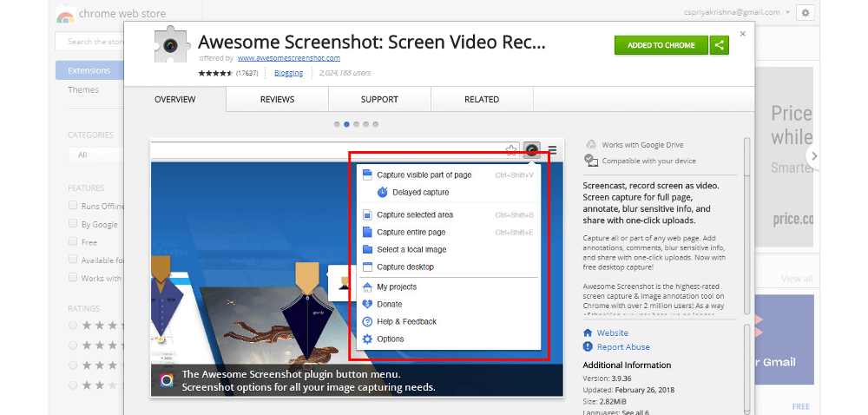Click the Added to Chrome button
This screenshot has height=415, width=868.
661,45
